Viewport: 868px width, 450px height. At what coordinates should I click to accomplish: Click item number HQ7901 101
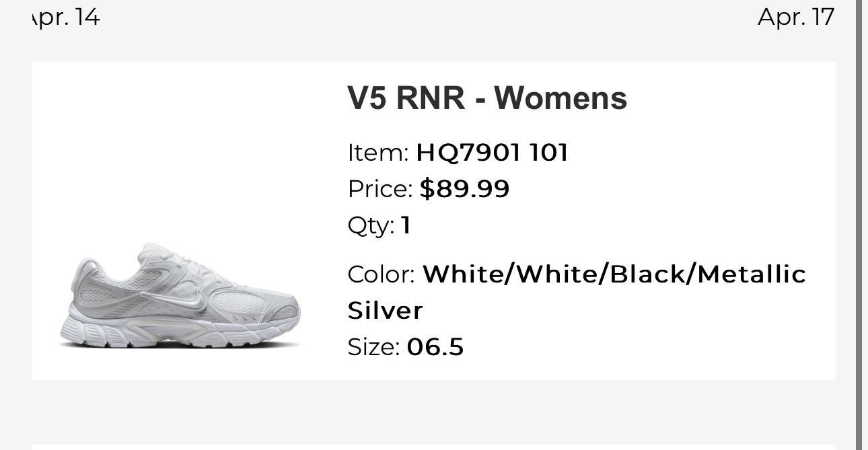pyautogui.click(x=492, y=153)
